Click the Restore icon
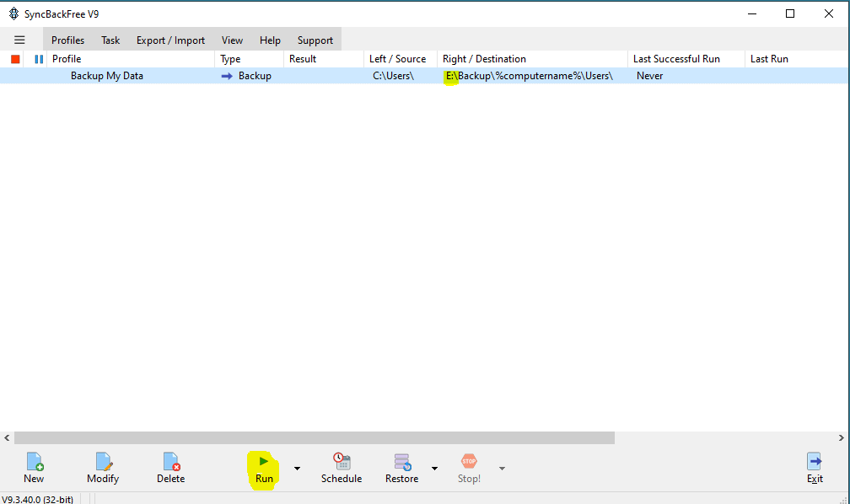 tap(402, 463)
